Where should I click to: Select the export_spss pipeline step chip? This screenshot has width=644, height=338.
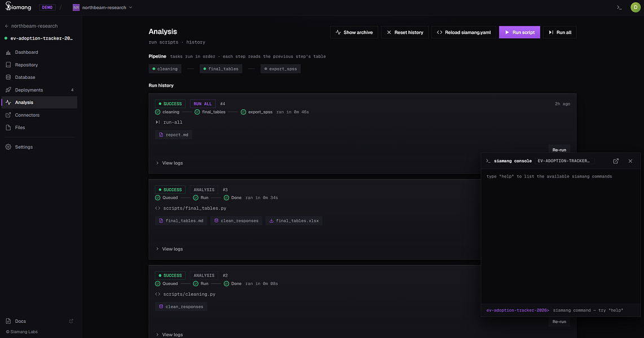coord(280,69)
